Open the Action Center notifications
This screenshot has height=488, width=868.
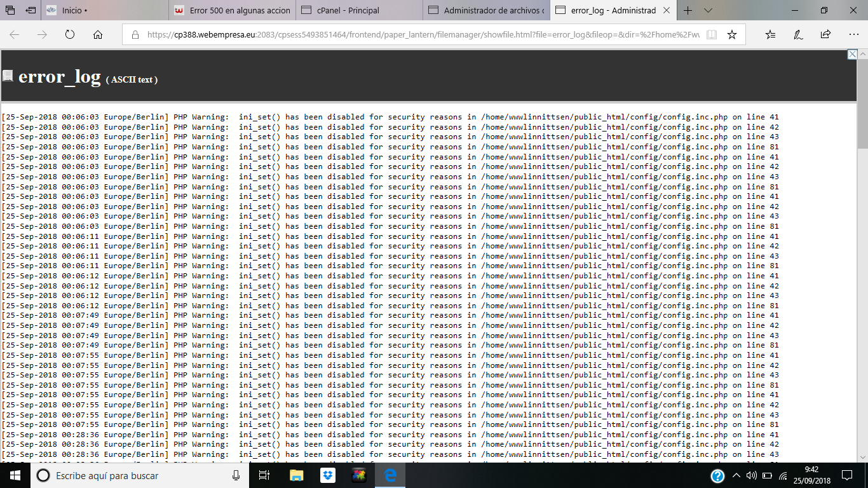847,475
